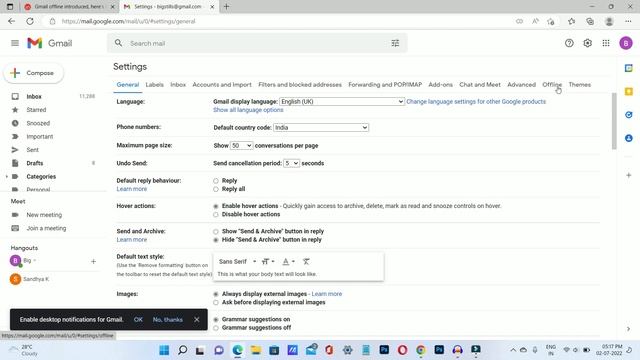Open the Gmail main menu hamburger icon

pyautogui.click(x=15, y=43)
